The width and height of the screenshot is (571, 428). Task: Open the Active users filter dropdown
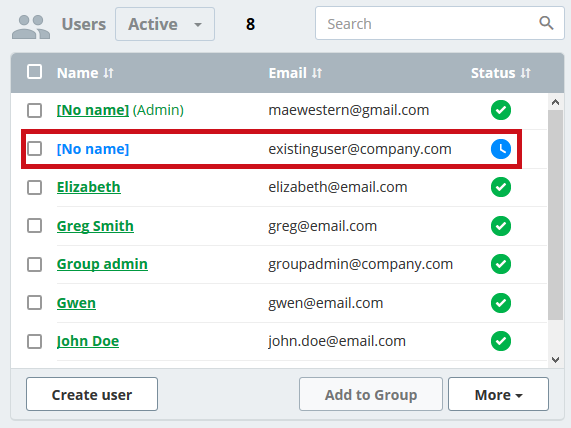(x=165, y=24)
